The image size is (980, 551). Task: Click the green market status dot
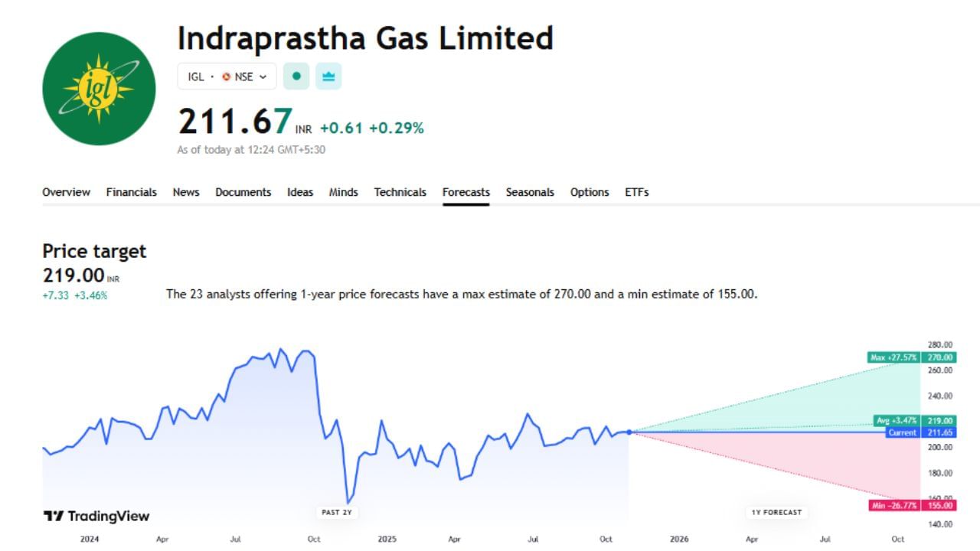pyautogui.click(x=296, y=76)
